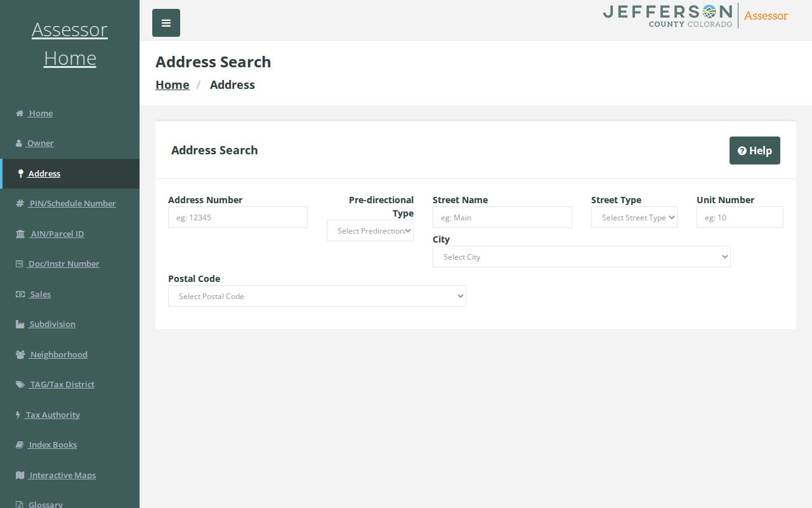Click the hash icon beside PIN/Schedule Number

[20, 204]
